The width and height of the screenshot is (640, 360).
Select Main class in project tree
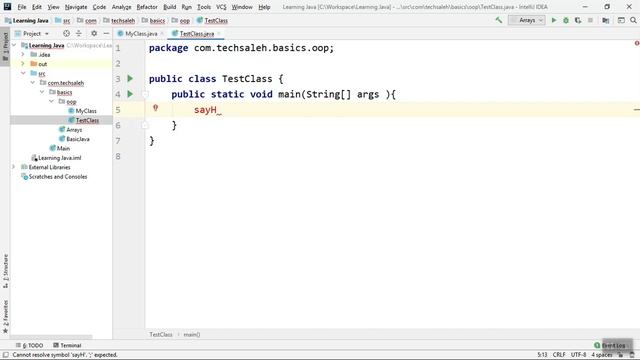click(x=63, y=149)
